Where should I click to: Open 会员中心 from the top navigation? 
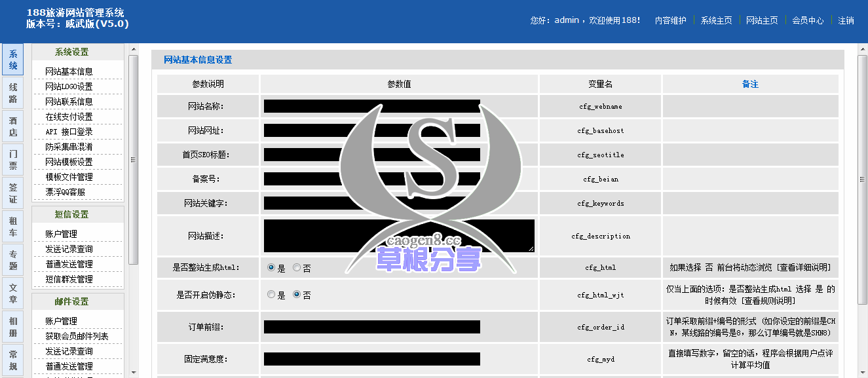point(808,20)
